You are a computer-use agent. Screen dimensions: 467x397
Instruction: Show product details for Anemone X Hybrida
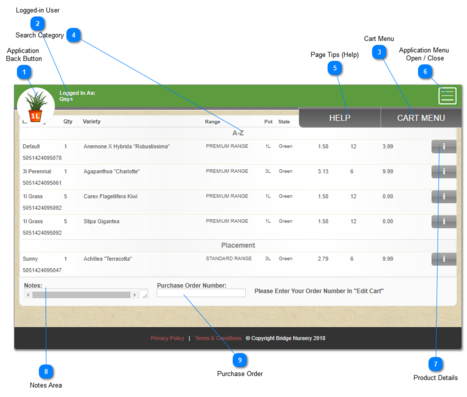444,147
